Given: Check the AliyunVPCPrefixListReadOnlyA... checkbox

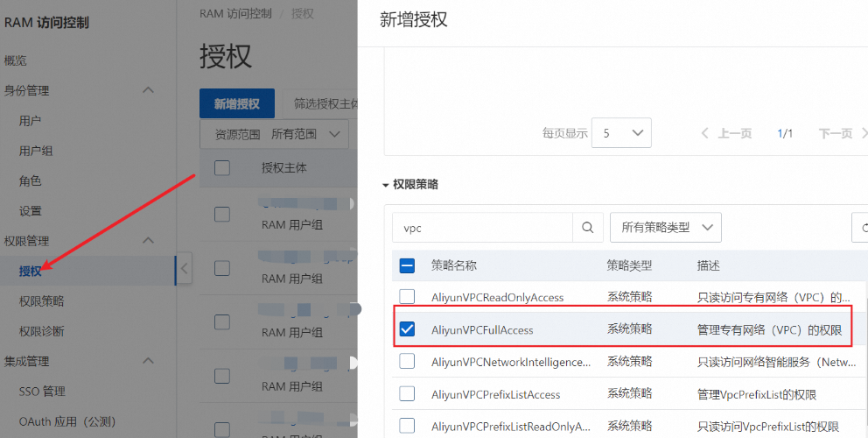Looking at the screenshot, I should [407, 426].
